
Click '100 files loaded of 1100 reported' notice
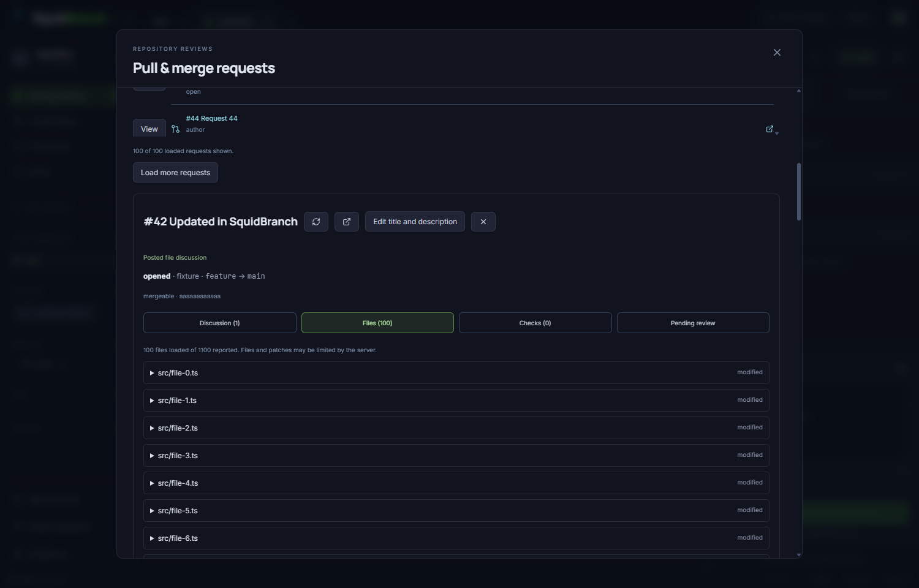tap(260, 350)
